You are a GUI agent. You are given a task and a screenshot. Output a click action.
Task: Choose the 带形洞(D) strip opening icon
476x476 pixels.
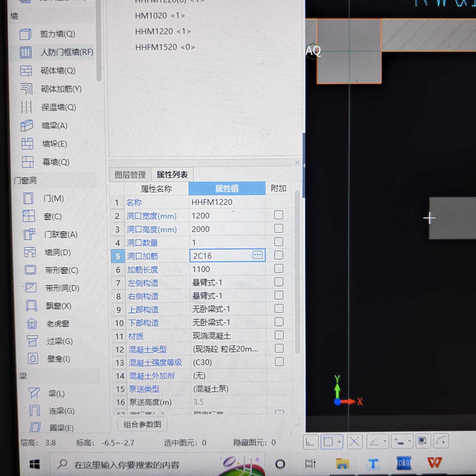click(31, 288)
